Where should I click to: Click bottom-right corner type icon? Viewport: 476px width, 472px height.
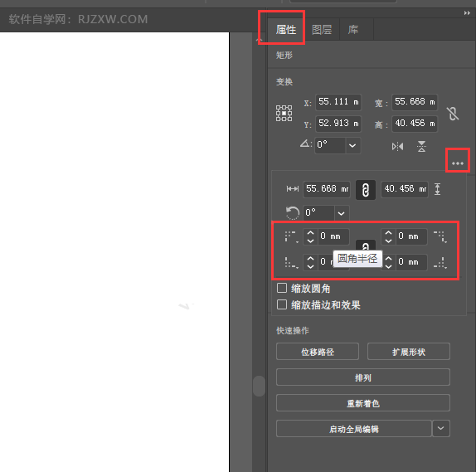[x=440, y=262]
